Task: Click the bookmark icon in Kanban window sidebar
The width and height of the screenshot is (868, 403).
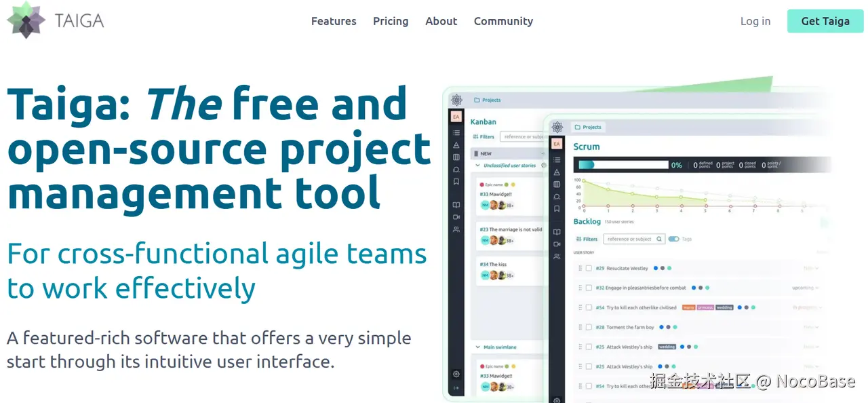Action: (x=456, y=182)
